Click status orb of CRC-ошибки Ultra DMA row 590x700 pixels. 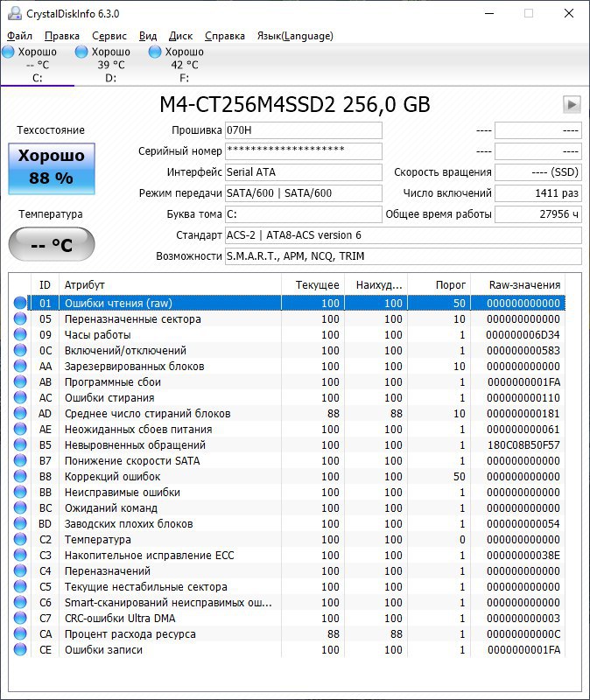click(20, 618)
